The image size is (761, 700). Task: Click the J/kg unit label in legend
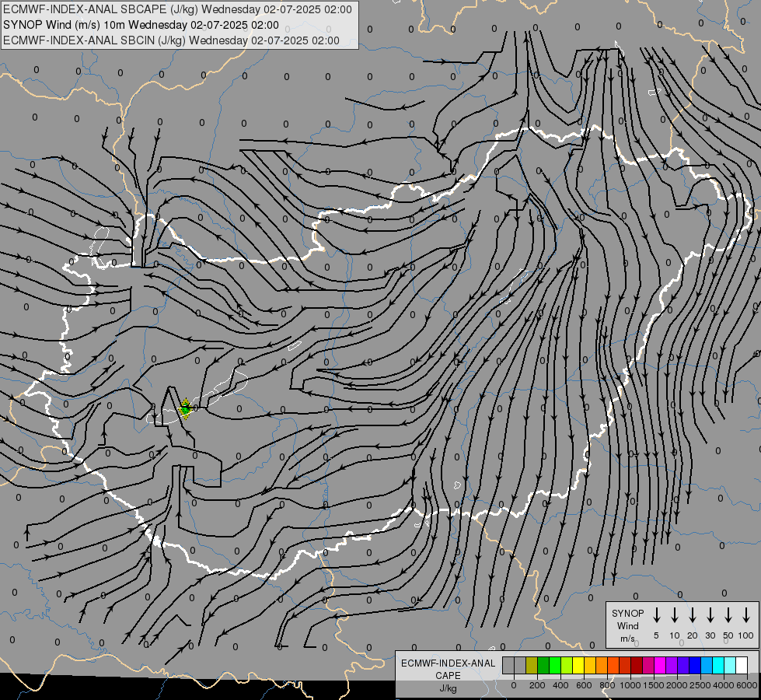(x=448, y=688)
